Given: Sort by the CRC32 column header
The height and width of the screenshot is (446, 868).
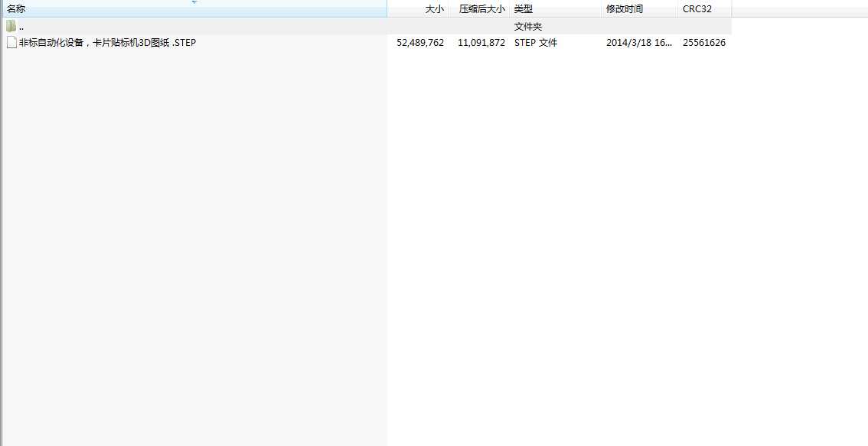Looking at the screenshot, I should pyautogui.click(x=705, y=9).
